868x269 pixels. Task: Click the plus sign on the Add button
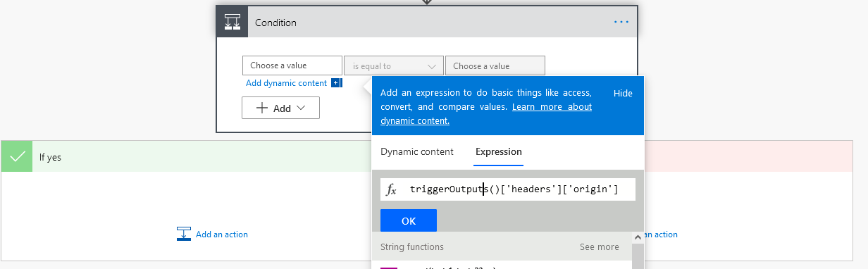point(262,108)
